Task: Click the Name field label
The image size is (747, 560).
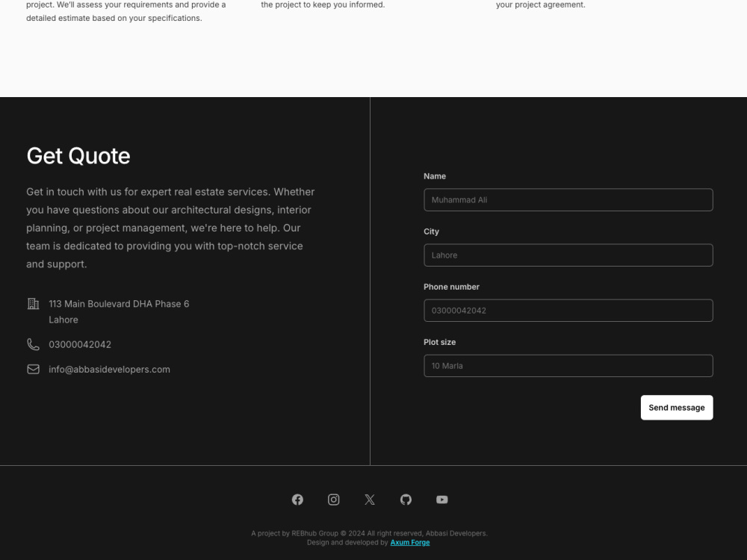Action: (x=435, y=176)
